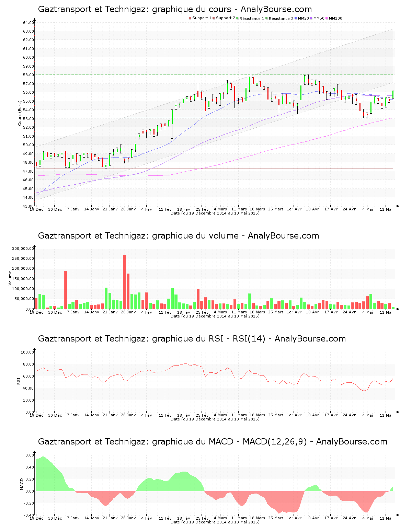Select the "Support 1" legend label
This screenshot has width=412, height=532.
202,18
